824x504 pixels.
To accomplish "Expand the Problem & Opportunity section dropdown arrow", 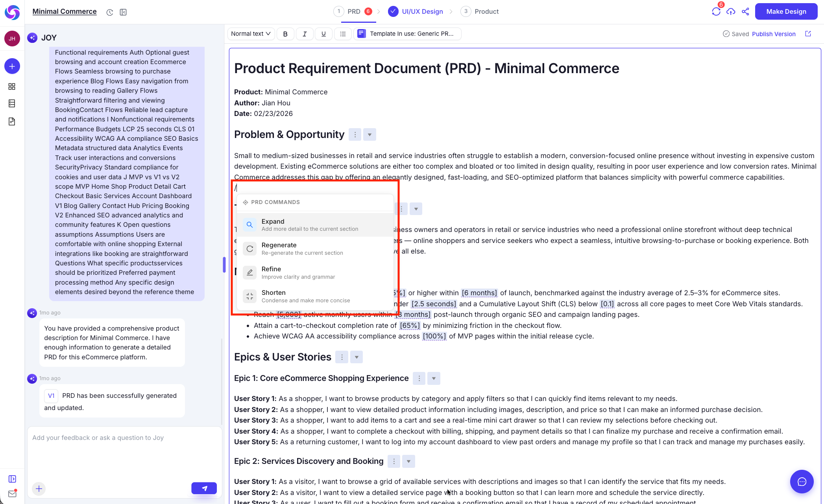I will pos(369,134).
